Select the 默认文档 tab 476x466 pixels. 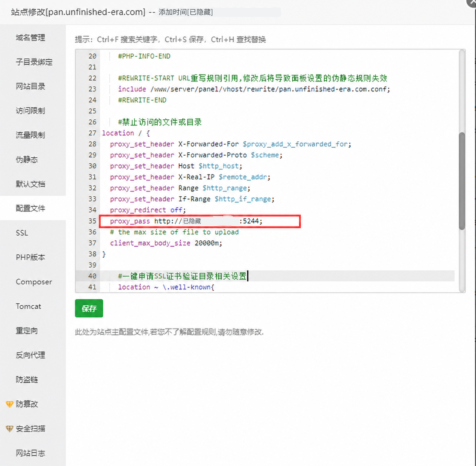(33, 184)
